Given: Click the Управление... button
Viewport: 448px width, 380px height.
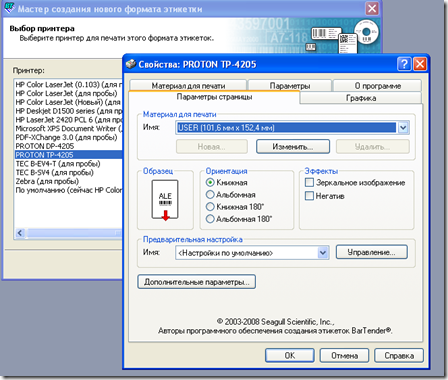Looking at the screenshot, I should click(x=371, y=252).
